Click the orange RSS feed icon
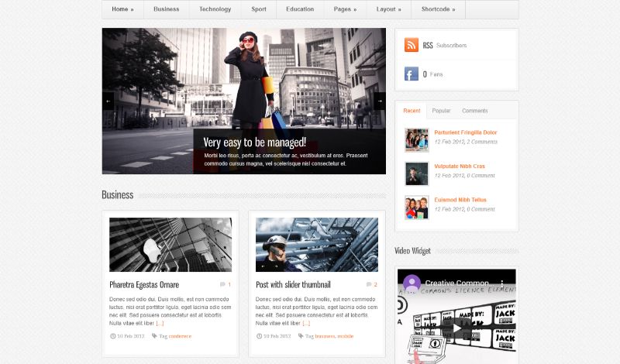 coord(411,45)
